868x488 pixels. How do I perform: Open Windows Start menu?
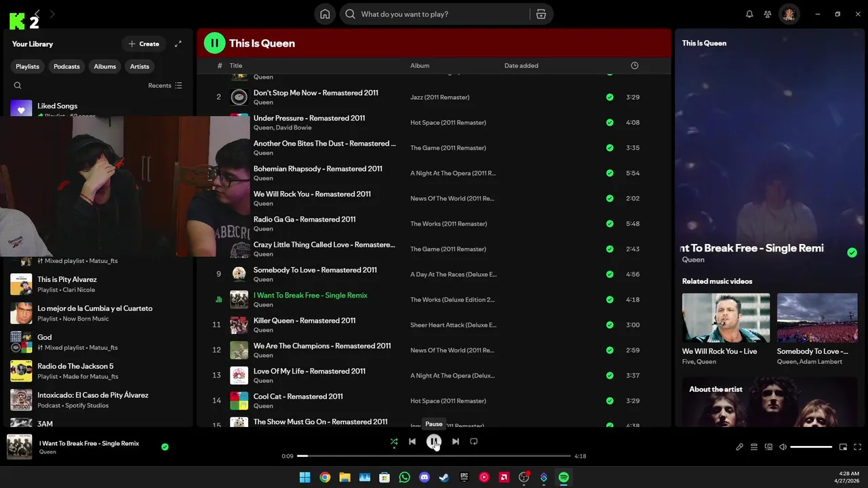click(304, 477)
